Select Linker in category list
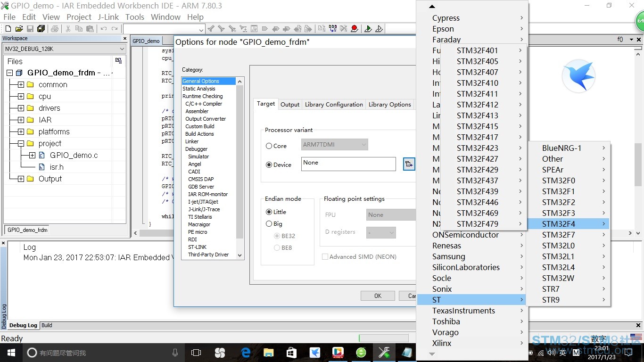 coord(192,141)
